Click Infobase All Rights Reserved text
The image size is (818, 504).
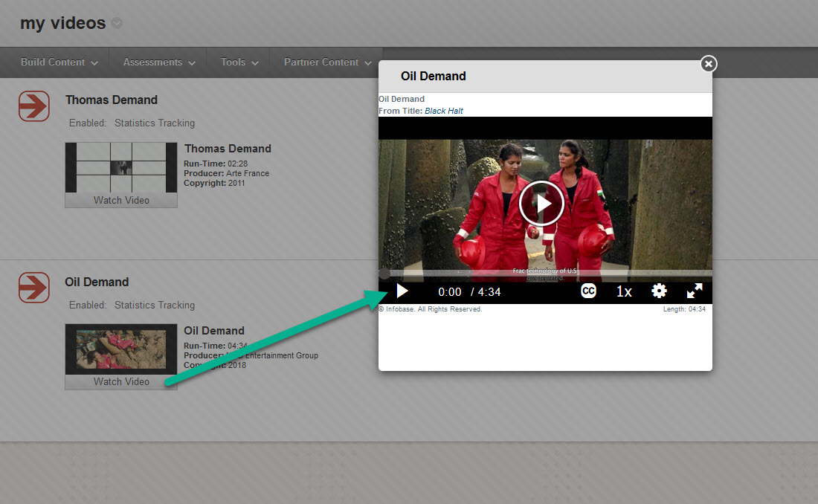coord(431,309)
